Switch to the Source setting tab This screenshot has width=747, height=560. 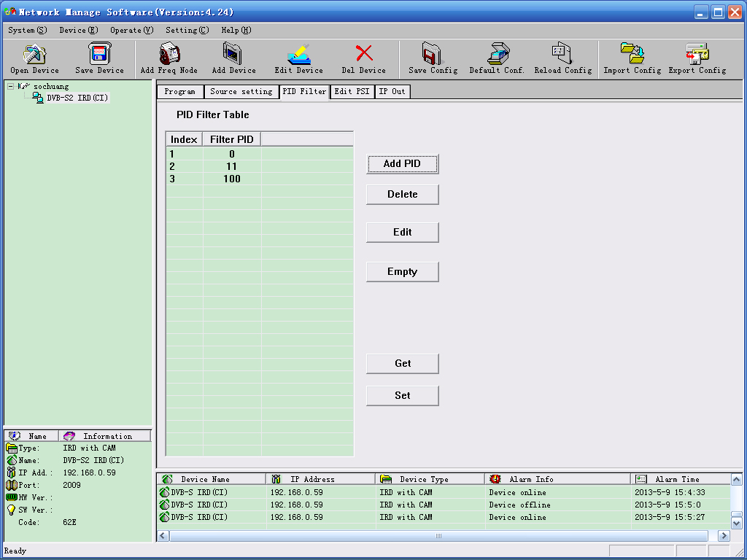(241, 91)
